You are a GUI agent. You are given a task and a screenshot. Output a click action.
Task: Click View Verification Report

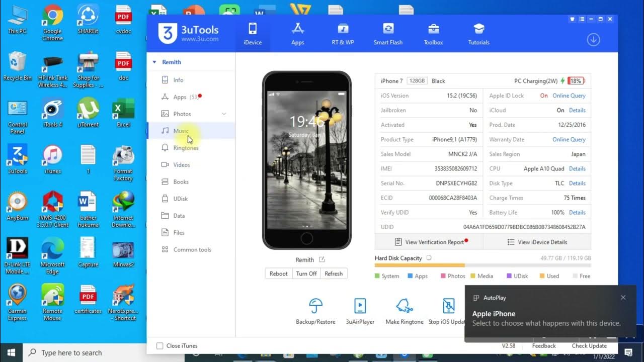point(429,242)
